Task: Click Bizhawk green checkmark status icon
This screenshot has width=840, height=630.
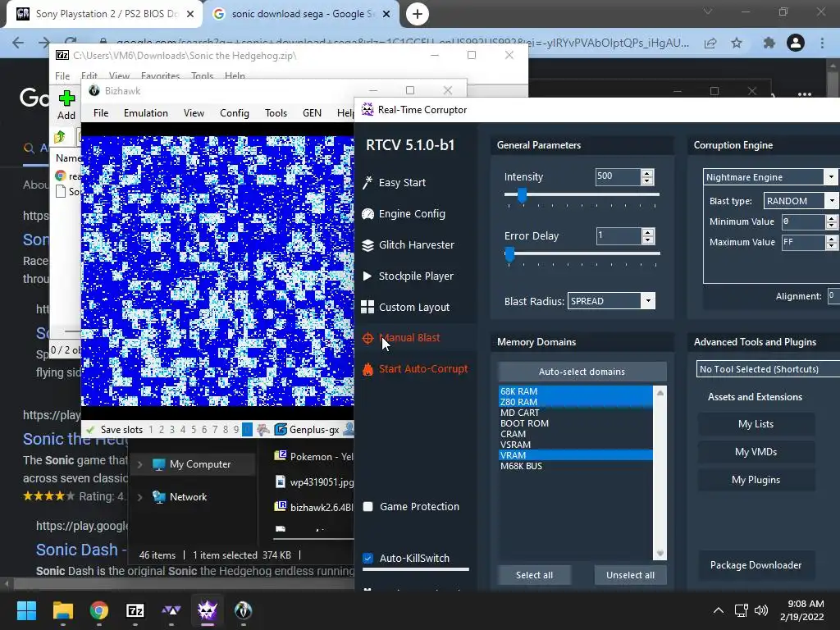Action: 90,430
